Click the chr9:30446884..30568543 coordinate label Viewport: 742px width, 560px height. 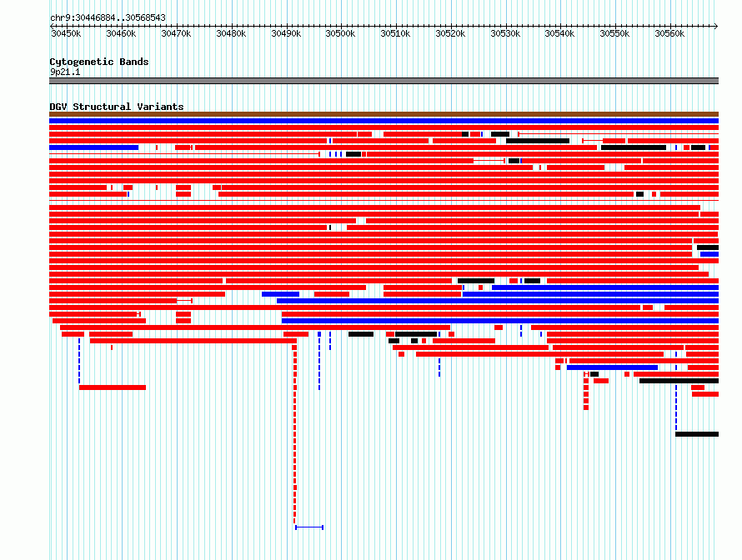tap(108, 17)
